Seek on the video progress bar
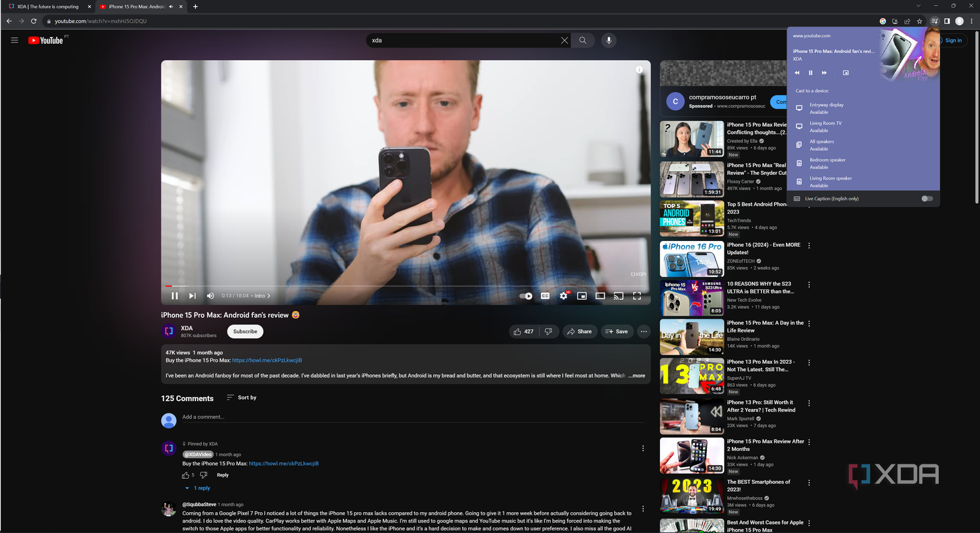The image size is (980, 533). click(406, 286)
